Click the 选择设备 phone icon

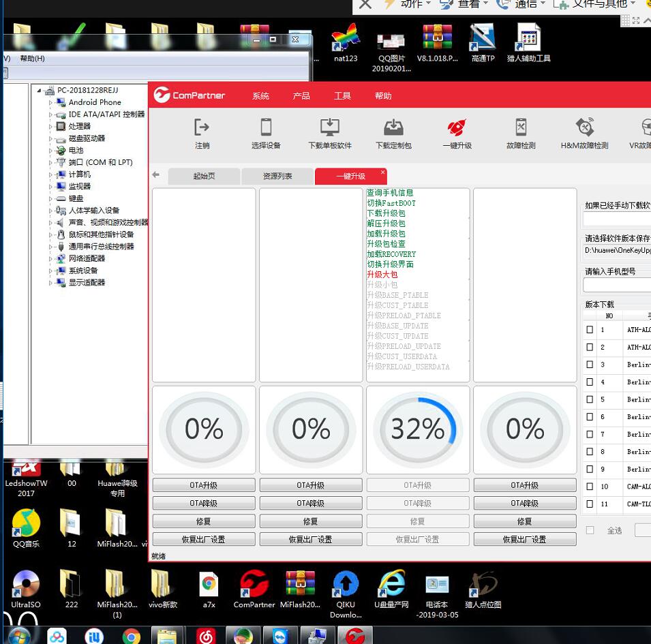click(266, 127)
